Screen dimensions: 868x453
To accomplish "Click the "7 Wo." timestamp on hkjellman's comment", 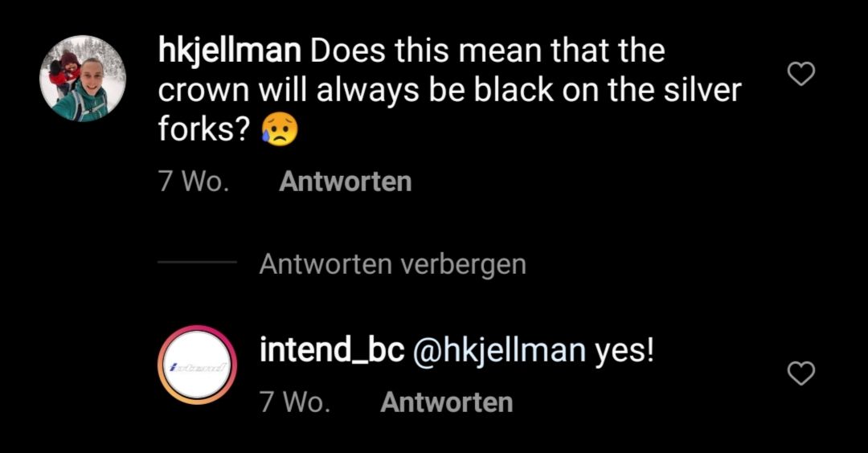I will click(194, 182).
